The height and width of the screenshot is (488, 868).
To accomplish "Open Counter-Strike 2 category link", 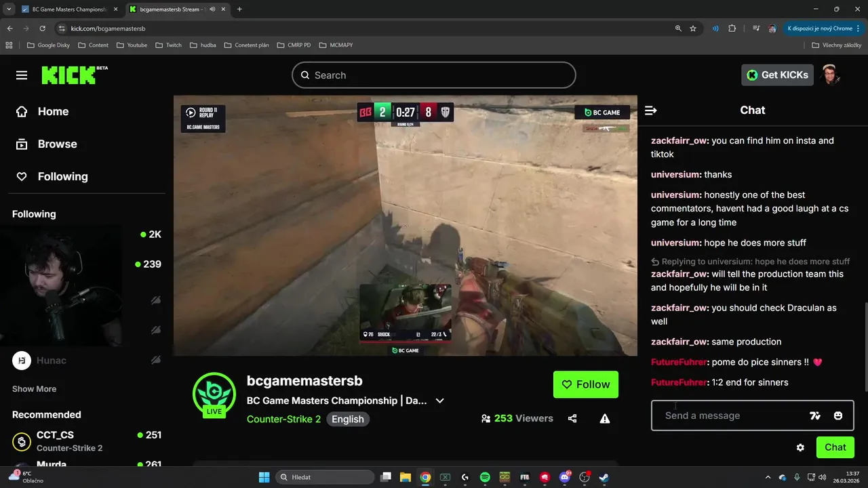I will pos(283,419).
